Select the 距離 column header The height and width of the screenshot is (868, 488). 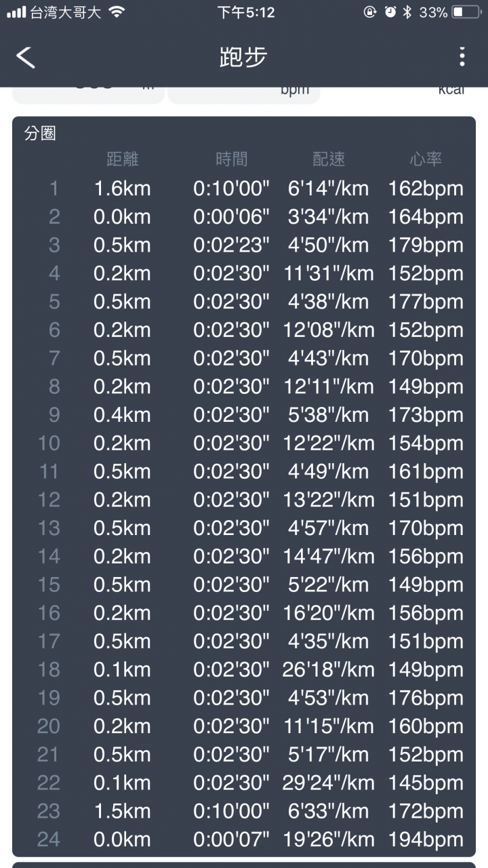point(122,159)
